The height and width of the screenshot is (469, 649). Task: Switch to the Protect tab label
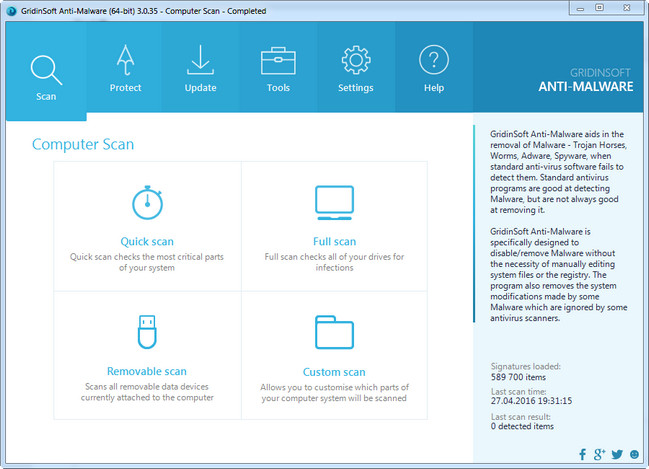(125, 88)
